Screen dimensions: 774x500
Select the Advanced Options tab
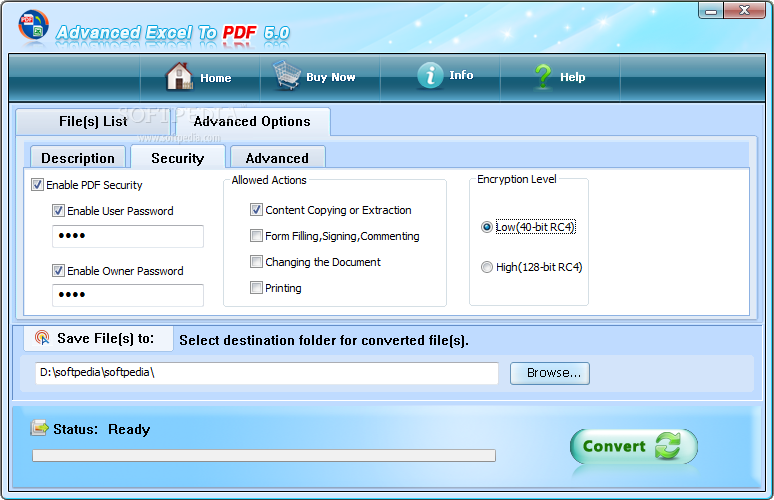click(x=252, y=121)
